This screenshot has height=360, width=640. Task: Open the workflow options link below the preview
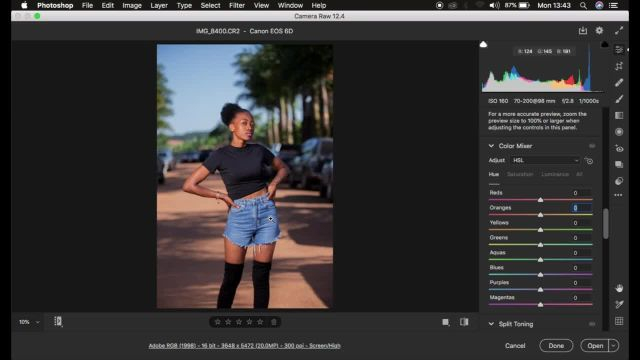pos(244,346)
